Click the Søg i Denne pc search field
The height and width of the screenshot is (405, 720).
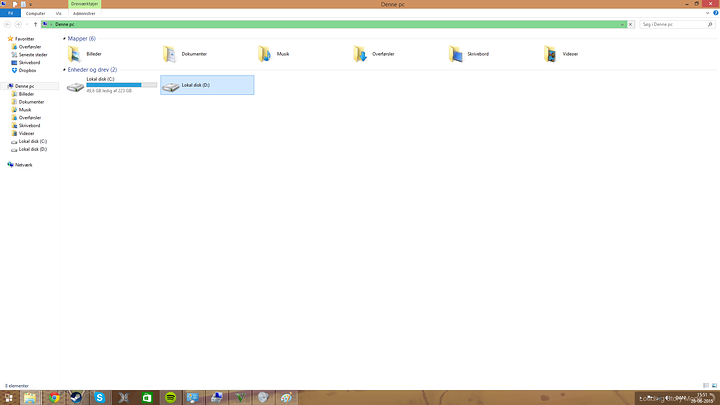pos(672,24)
